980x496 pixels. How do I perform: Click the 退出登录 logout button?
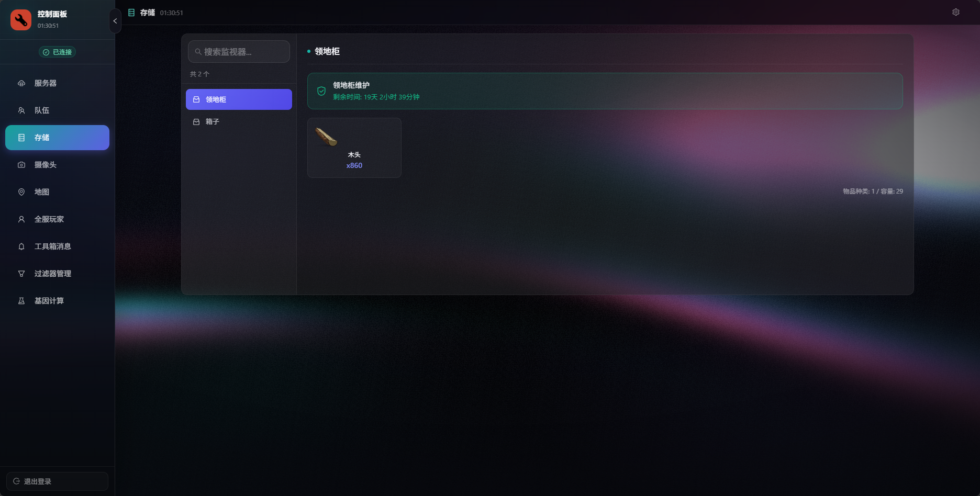click(x=57, y=481)
